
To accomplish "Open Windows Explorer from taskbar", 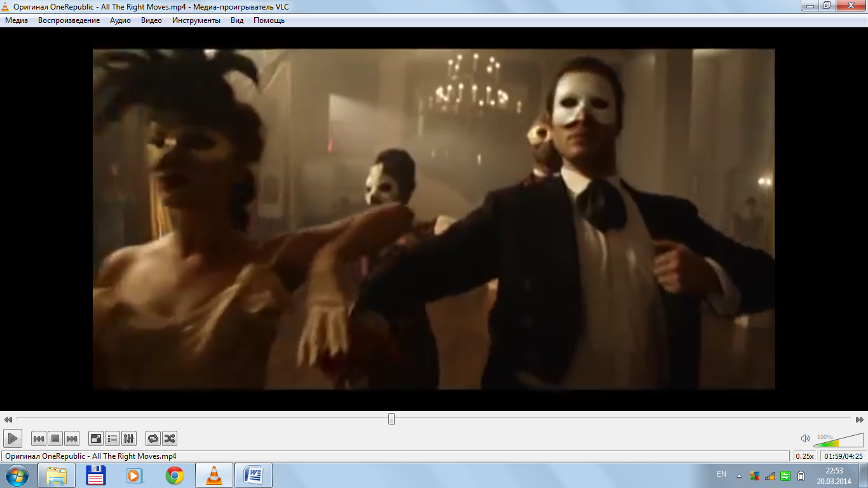I will 57,475.
